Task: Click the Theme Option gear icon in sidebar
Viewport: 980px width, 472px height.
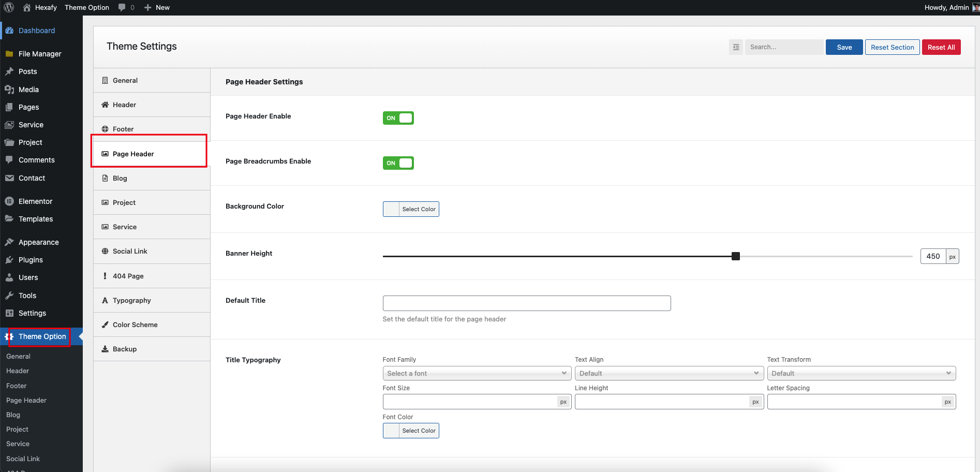Action: point(9,336)
